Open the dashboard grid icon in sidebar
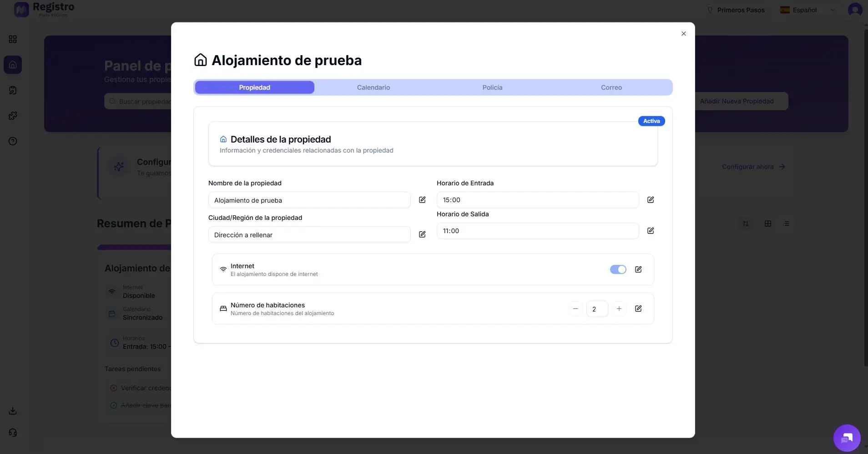The image size is (868, 454). click(13, 39)
